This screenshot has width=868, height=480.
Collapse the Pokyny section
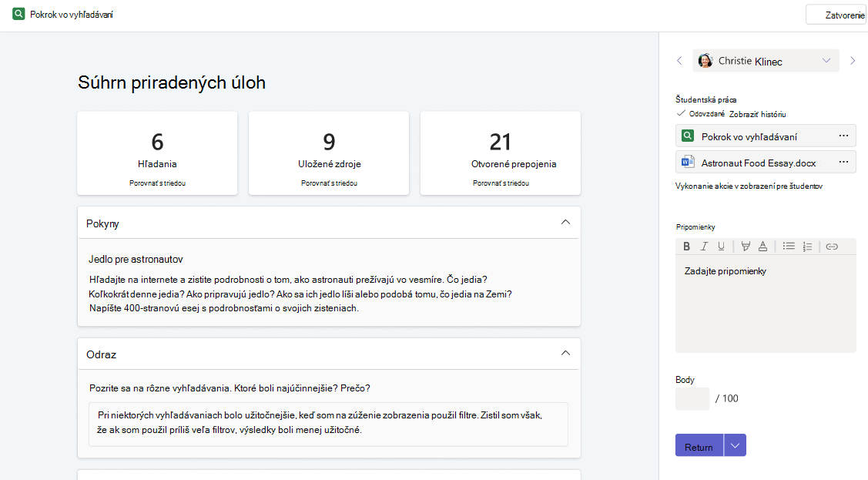[565, 223]
